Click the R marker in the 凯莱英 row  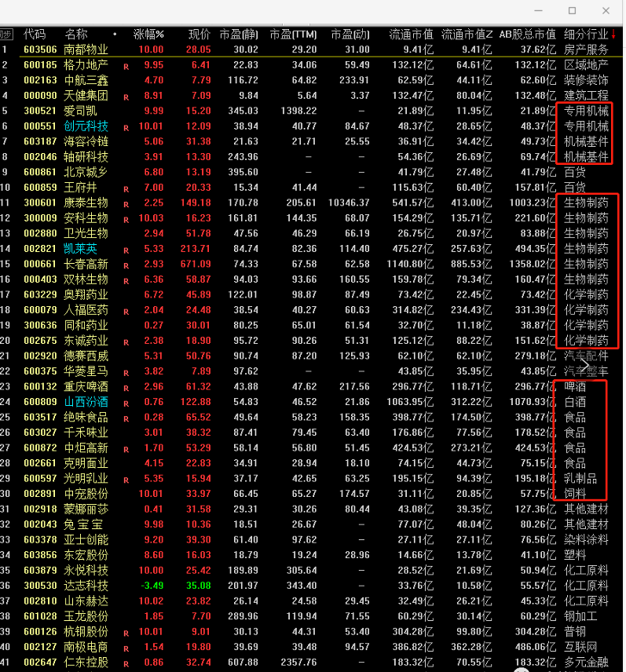pos(126,250)
